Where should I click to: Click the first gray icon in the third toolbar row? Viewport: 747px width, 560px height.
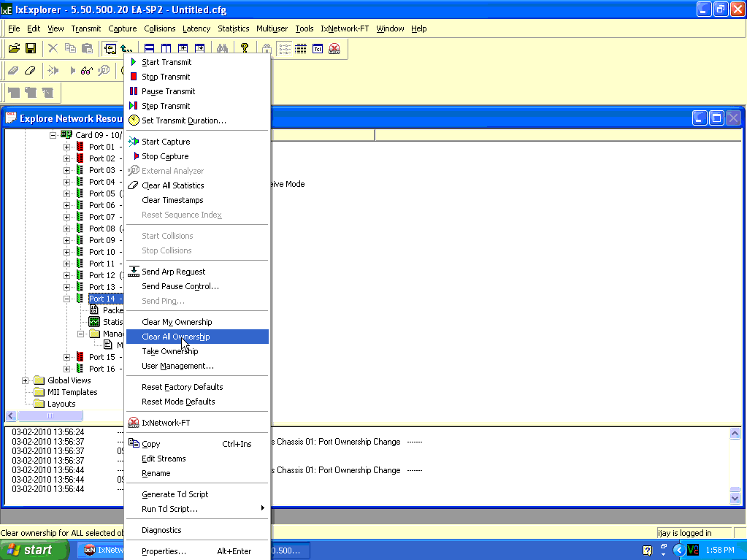[14, 93]
